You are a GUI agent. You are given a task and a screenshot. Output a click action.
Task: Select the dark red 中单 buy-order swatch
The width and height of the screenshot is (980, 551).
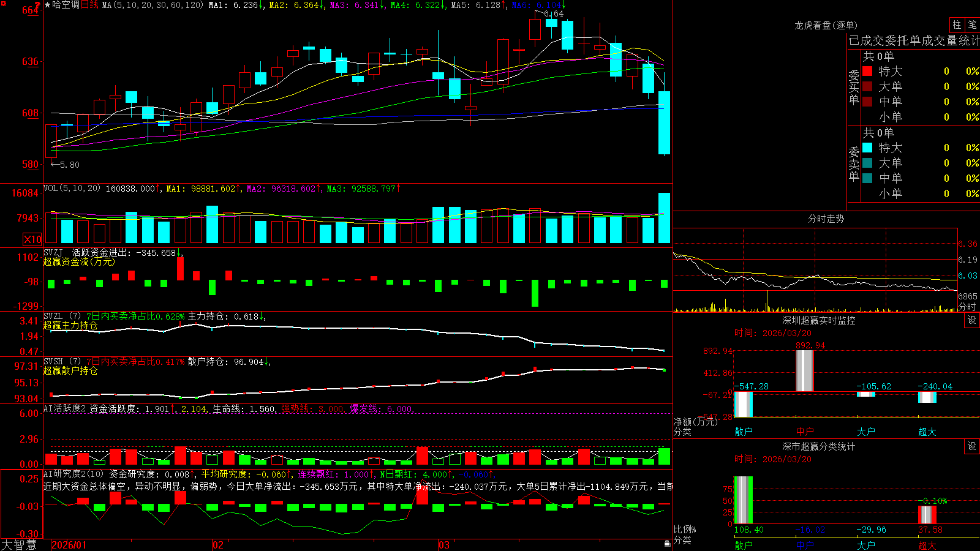[867, 102]
